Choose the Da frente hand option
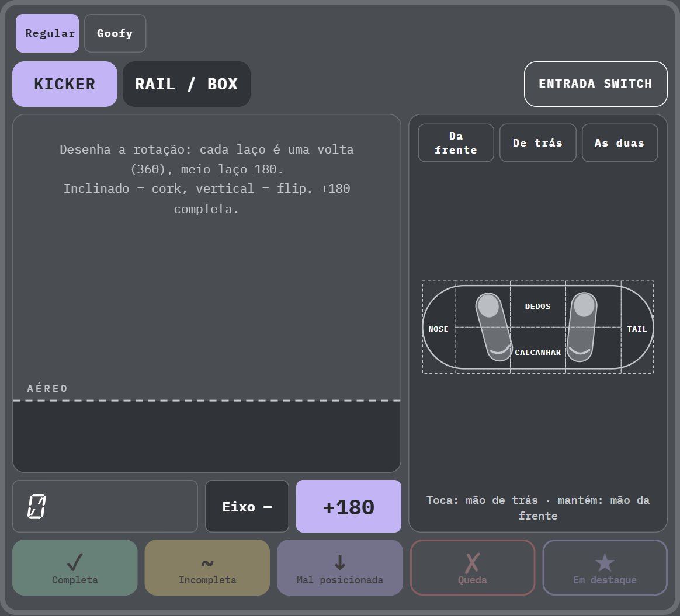The width and height of the screenshot is (680, 616). coord(456,143)
